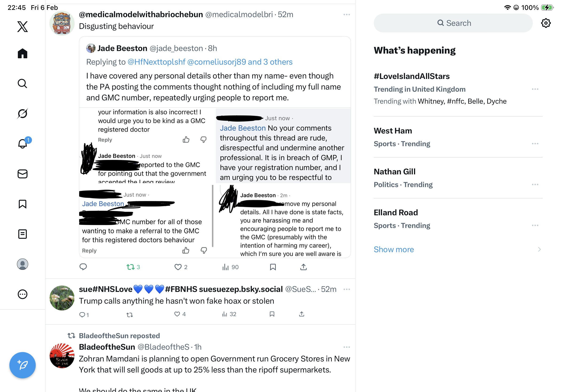Open more options for #LoveIslandAllStars trend
Screen dimensions: 561x392
[x=535, y=89]
